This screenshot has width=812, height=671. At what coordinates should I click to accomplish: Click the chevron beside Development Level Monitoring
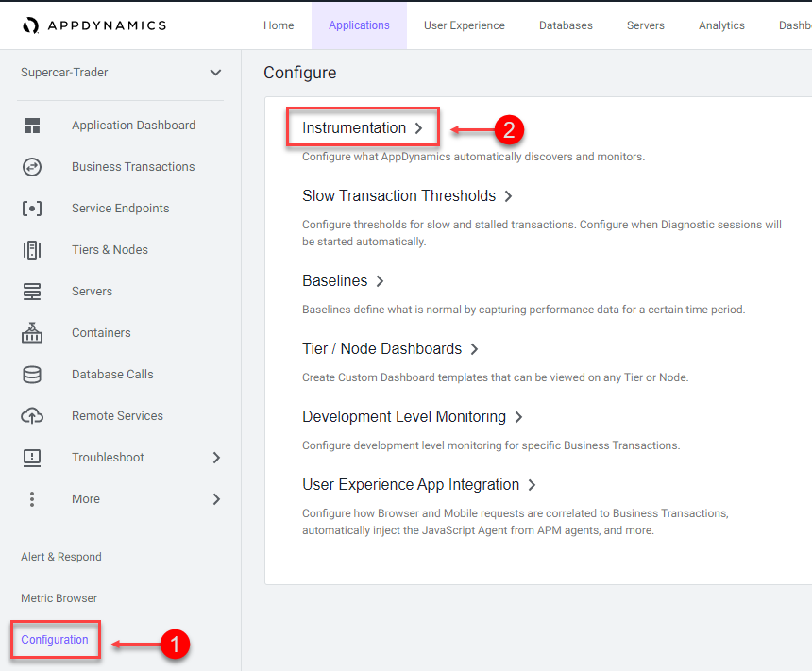519,417
